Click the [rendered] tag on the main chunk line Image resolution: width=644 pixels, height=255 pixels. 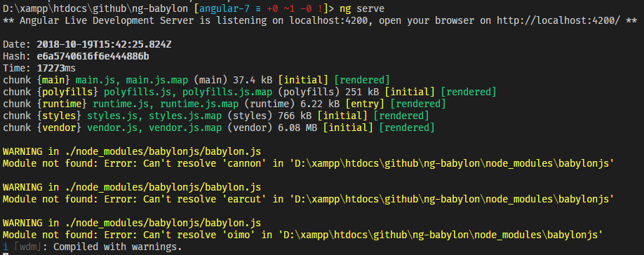tap(362, 80)
